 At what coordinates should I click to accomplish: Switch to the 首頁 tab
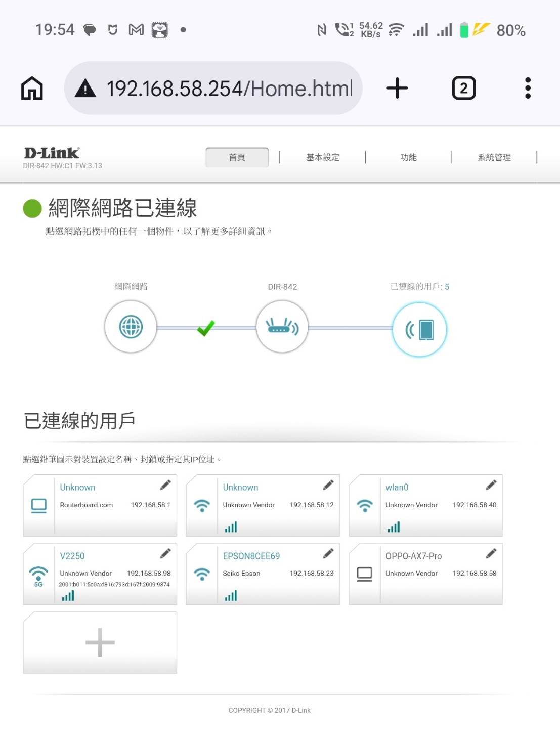237,157
